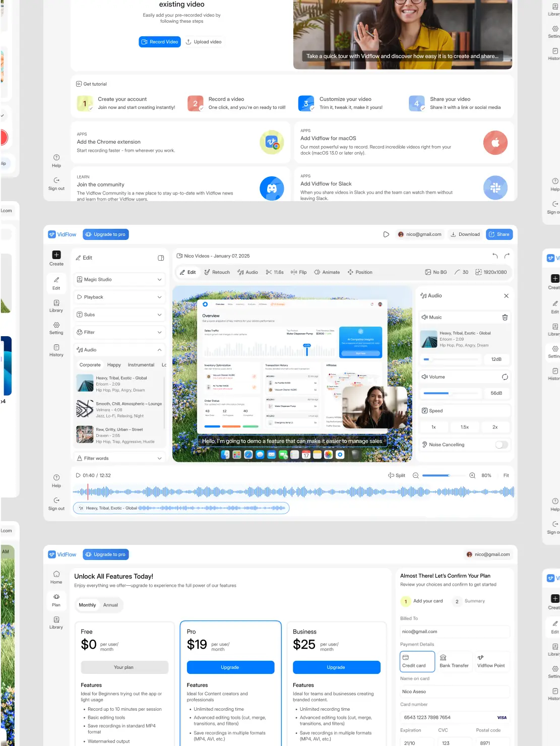
Task: Open Edit in editor screen sidebar
Action: coord(56,283)
